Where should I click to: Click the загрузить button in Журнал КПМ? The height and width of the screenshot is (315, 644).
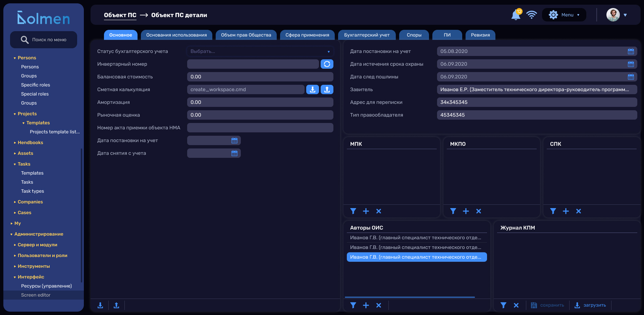pyautogui.click(x=590, y=305)
